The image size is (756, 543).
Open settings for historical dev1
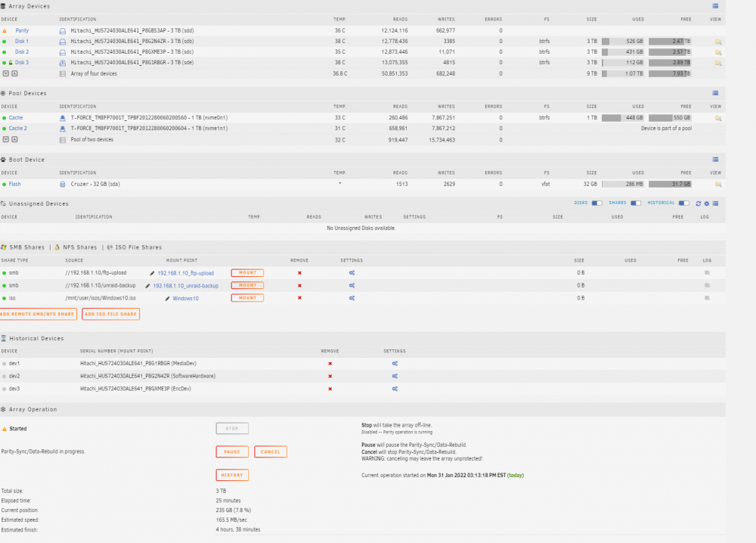coord(395,364)
